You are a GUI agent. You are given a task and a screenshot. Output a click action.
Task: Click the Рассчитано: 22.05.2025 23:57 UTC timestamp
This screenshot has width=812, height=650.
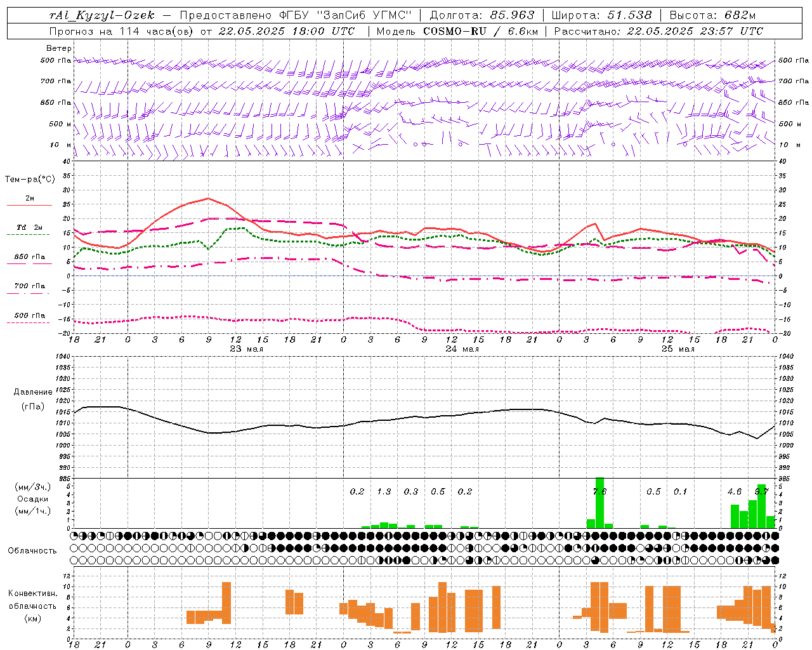tap(658, 31)
